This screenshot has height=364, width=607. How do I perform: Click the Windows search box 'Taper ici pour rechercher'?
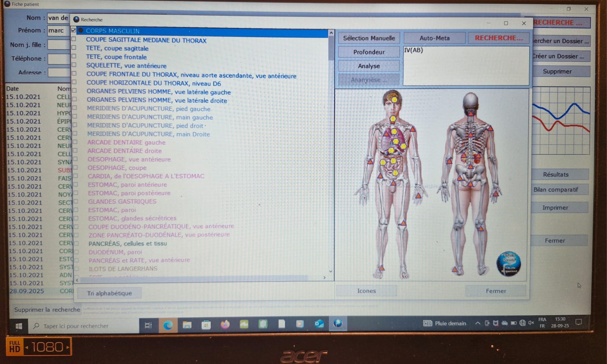click(83, 326)
